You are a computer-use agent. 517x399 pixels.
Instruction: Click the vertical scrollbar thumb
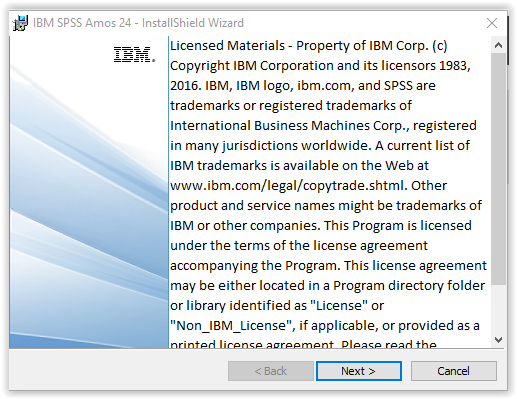click(x=498, y=169)
